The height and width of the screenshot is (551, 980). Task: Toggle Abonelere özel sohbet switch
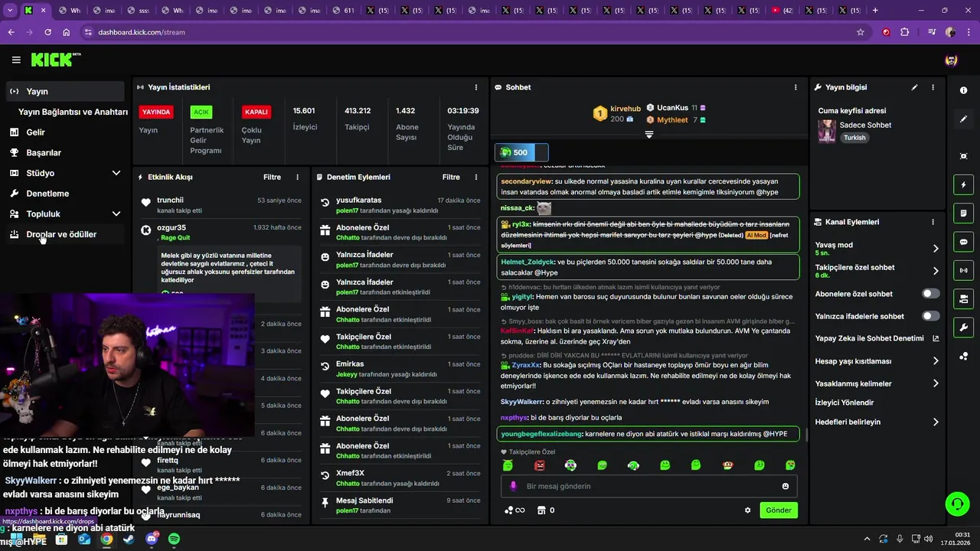[931, 294]
